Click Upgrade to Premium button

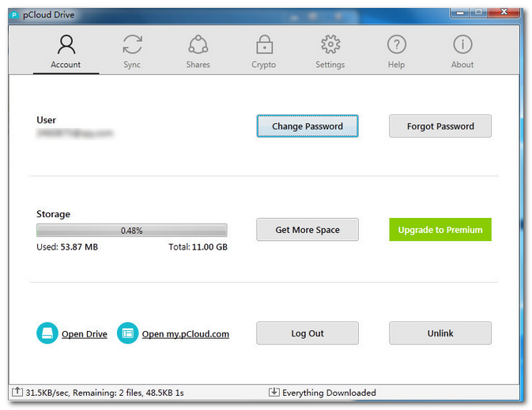point(440,230)
